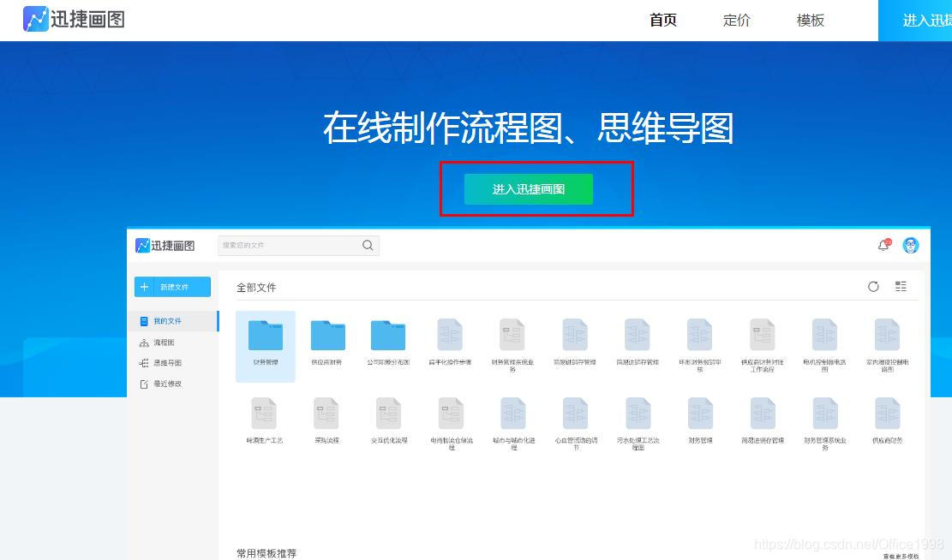This screenshot has height=560, width=952.
Task: Open notifications bell icon
Action: point(883,245)
